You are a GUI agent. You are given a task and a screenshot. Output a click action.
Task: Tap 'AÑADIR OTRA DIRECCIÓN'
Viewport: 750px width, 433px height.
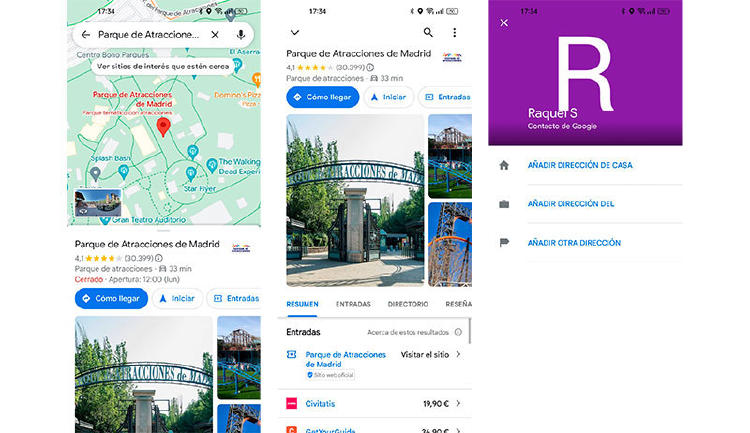[x=574, y=243]
